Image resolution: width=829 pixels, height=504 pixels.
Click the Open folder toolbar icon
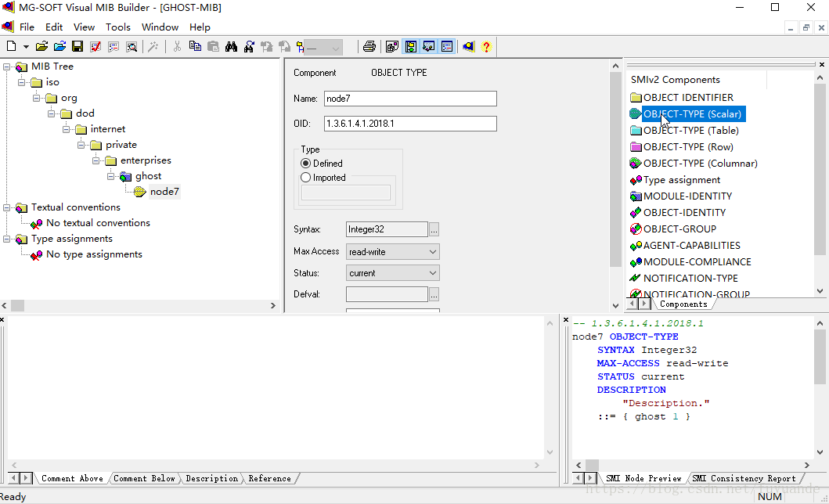(x=41, y=46)
